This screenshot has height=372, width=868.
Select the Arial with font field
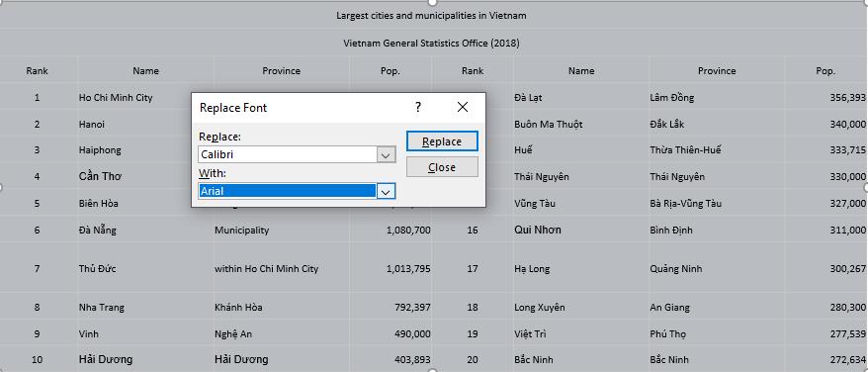tap(288, 191)
